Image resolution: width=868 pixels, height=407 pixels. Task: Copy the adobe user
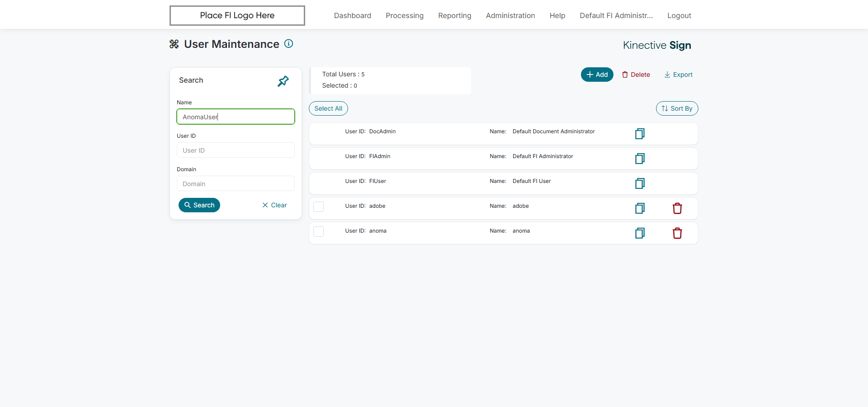pos(640,208)
